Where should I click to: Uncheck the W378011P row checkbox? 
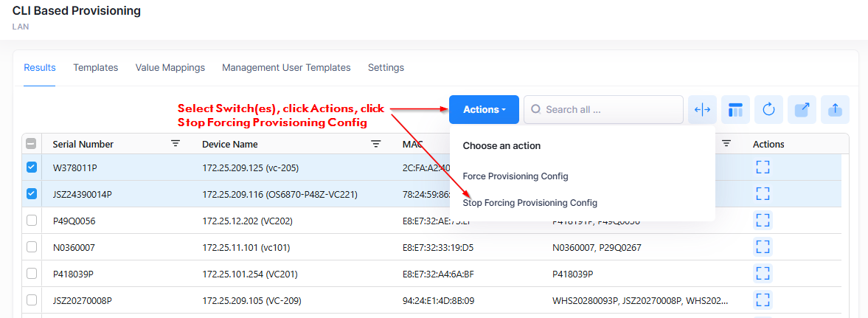click(x=32, y=167)
